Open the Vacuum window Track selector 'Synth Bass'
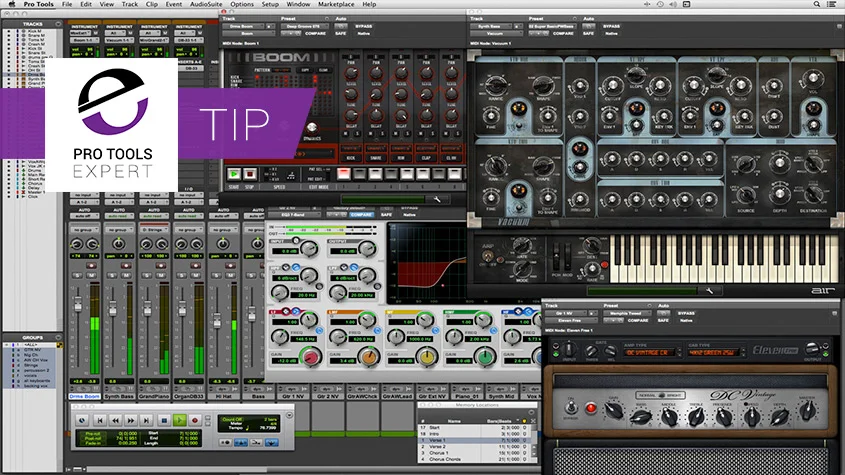This screenshot has width=845, height=475. pos(493,26)
